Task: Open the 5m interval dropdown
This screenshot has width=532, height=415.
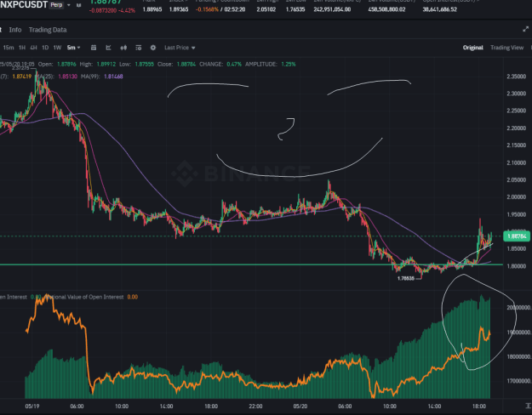Action: (x=73, y=48)
